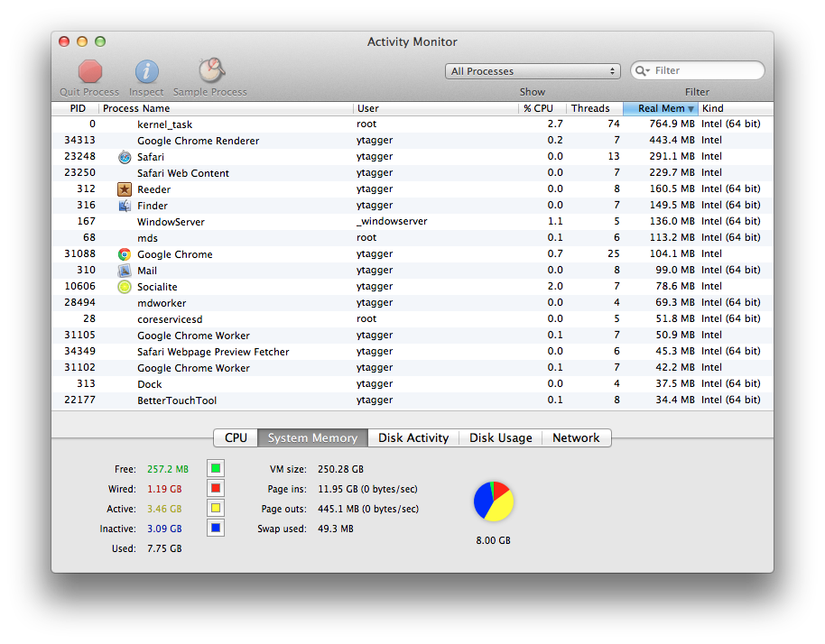Select the kernel_task process row

[x=412, y=124]
